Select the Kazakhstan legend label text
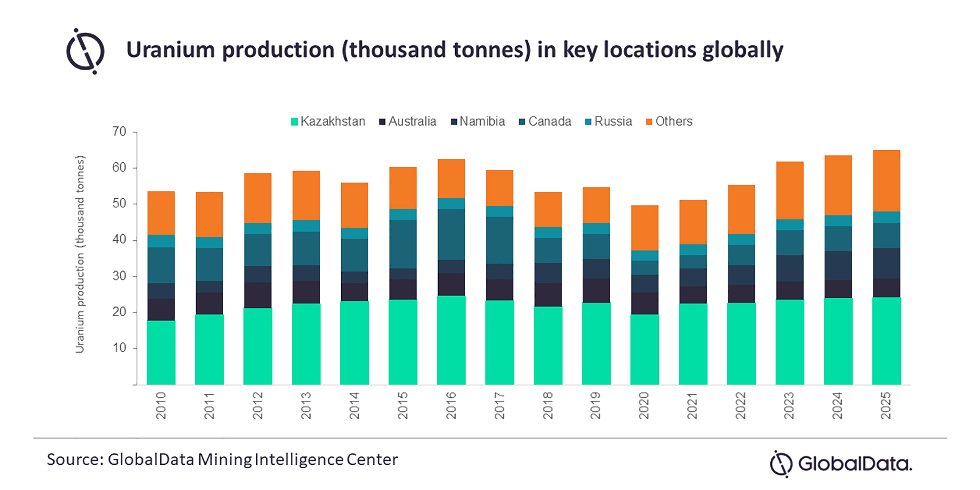Screen dimensions: 980x490 tap(333, 122)
